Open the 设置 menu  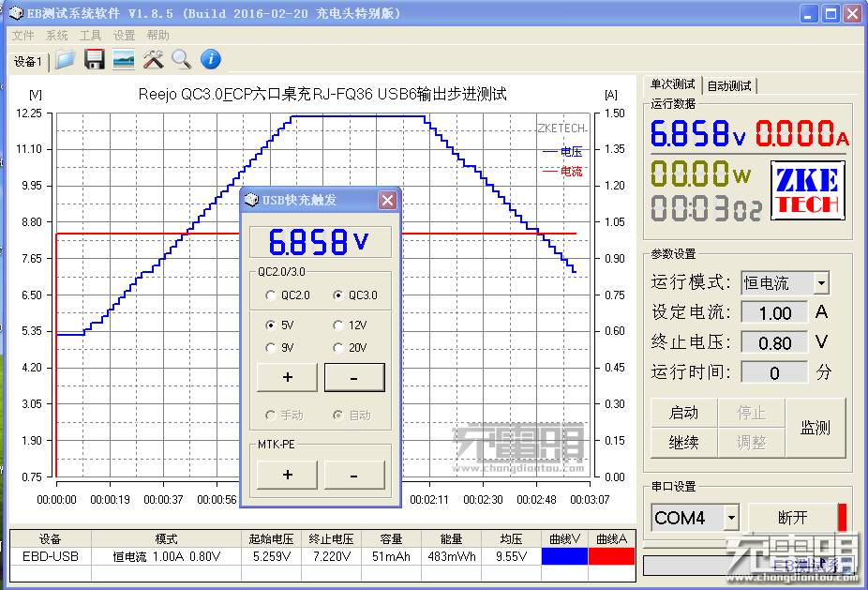(x=124, y=36)
